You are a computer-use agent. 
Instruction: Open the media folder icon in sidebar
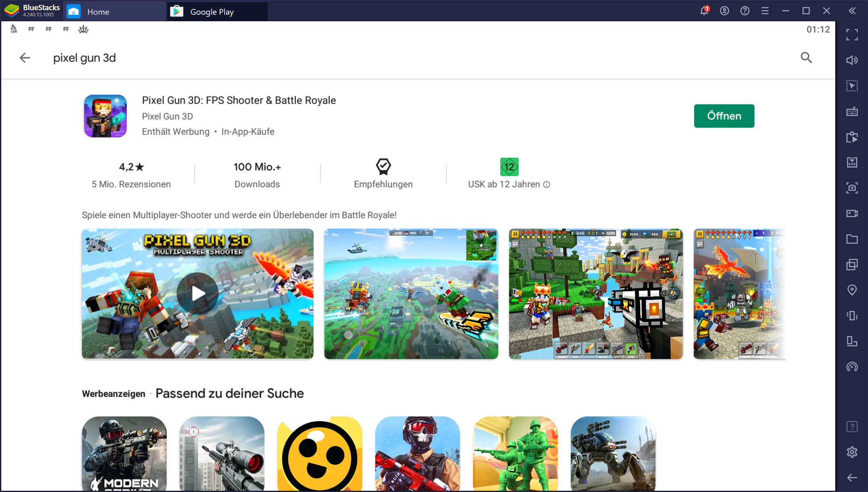click(852, 239)
